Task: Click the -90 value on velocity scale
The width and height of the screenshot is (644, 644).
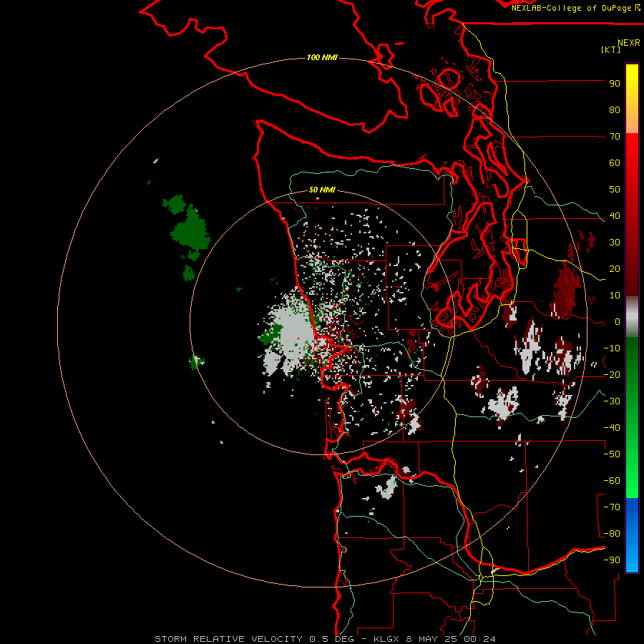Action: click(612, 560)
